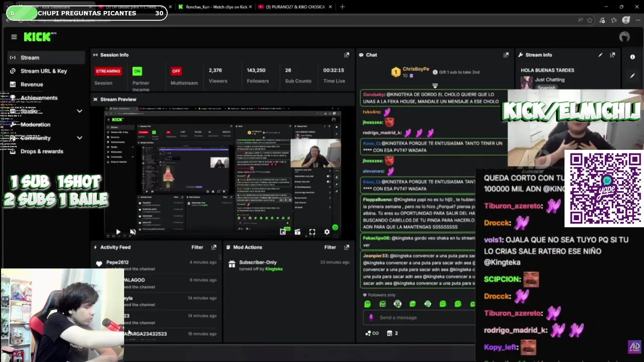Click the 143,250 Followers stat

[x=257, y=75]
